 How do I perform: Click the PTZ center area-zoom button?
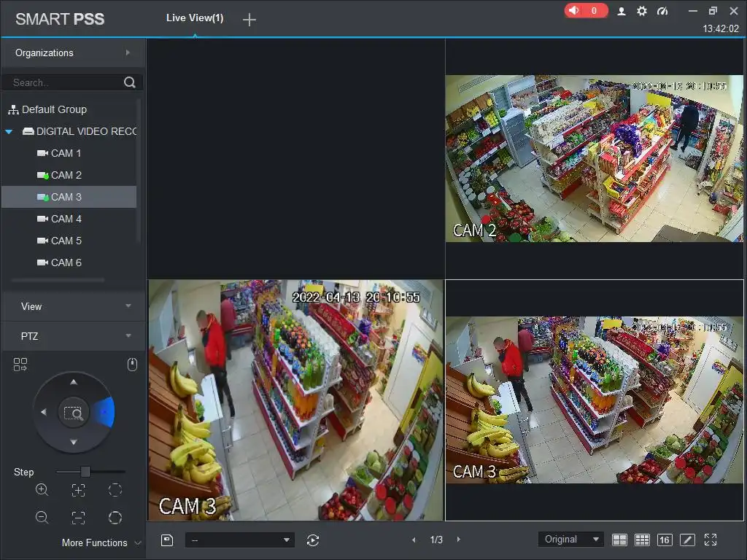(74, 413)
